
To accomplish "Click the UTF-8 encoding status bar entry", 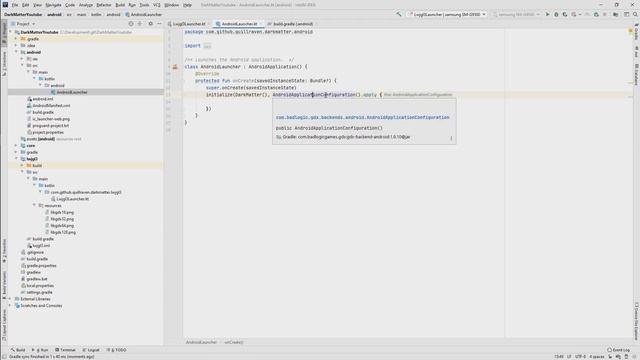I will [580, 356].
